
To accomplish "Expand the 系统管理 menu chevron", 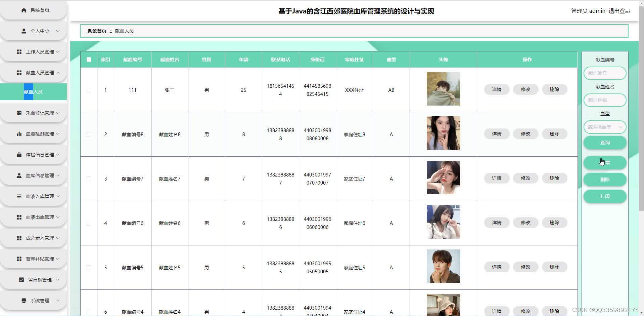I will [58, 301].
